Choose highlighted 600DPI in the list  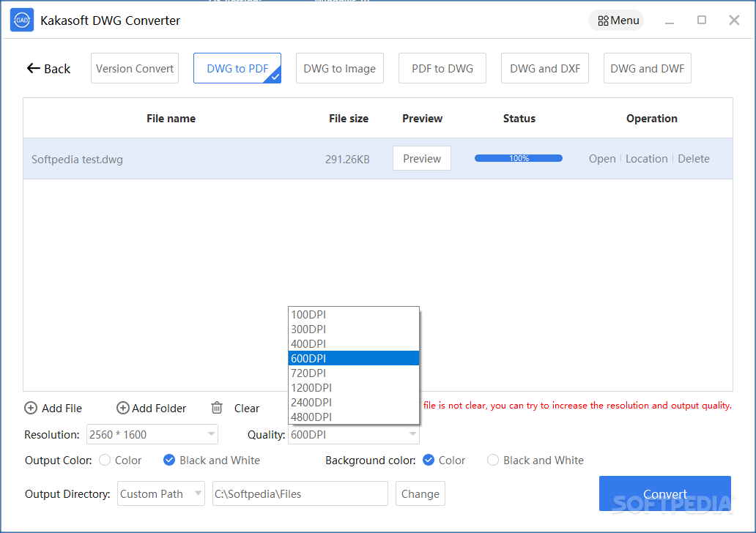click(x=354, y=358)
